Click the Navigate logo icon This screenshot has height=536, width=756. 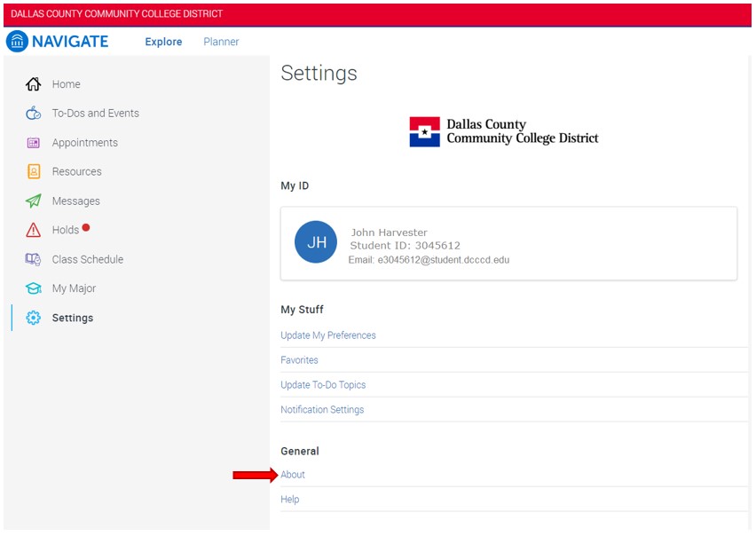click(17, 41)
